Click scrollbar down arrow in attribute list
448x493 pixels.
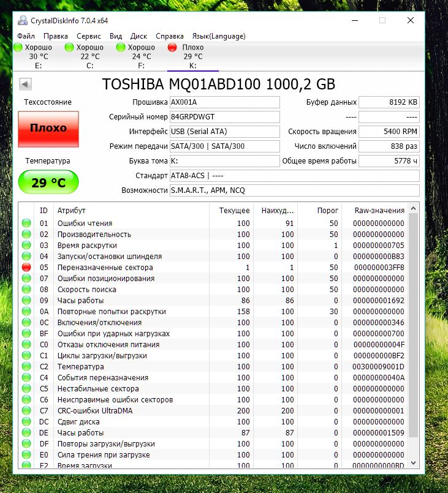tap(414, 463)
